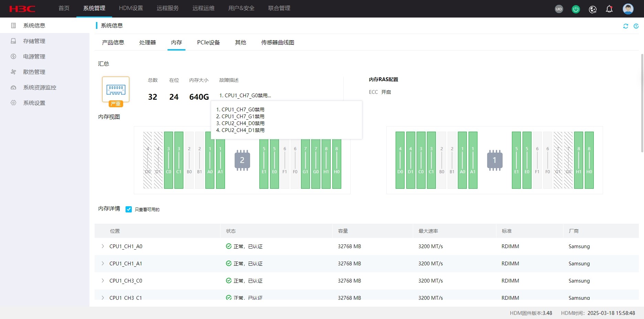Click the UID indicator light icon
The height and width of the screenshot is (319, 644).
tap(559, 9)
